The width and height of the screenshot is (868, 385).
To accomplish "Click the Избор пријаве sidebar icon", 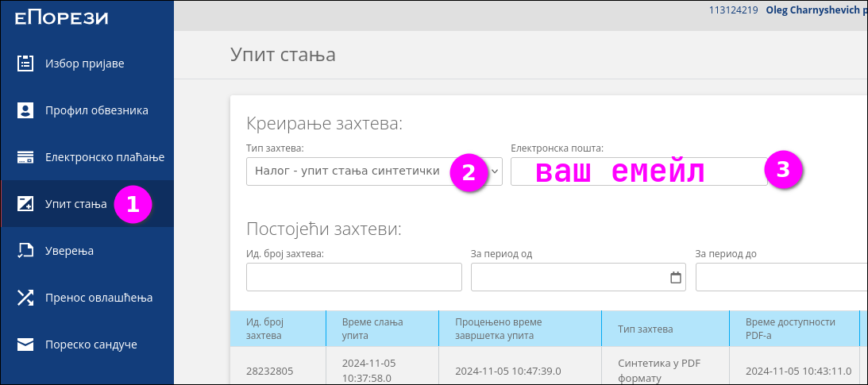I will [x=25, y=64].
